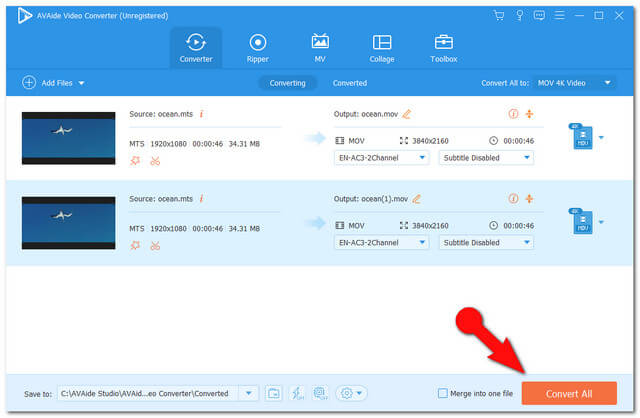
Task: Click the first ocean.mts video thumbnail
Action: (69, 138)
